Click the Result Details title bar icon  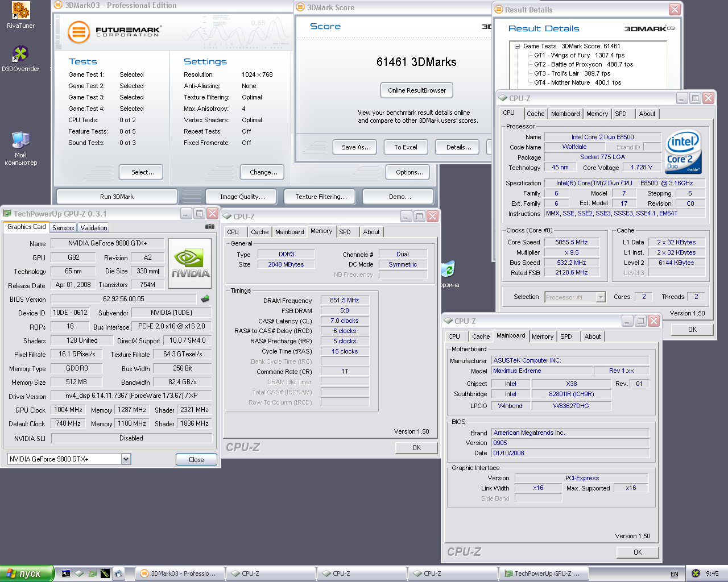499,10
